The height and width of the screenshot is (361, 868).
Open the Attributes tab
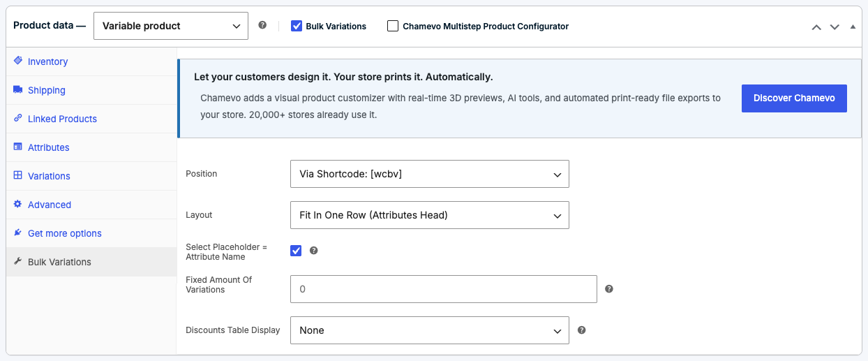point(91,147)
